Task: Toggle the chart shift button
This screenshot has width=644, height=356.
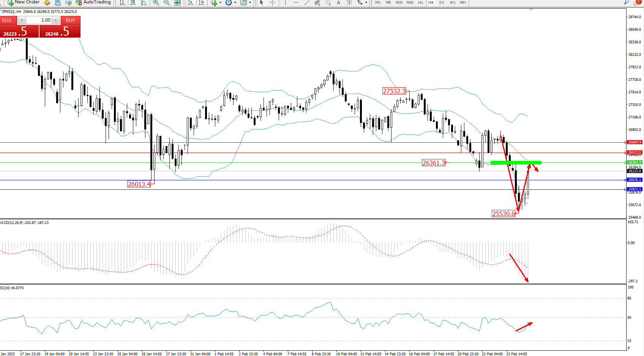Action: click(x=201, y=3)
